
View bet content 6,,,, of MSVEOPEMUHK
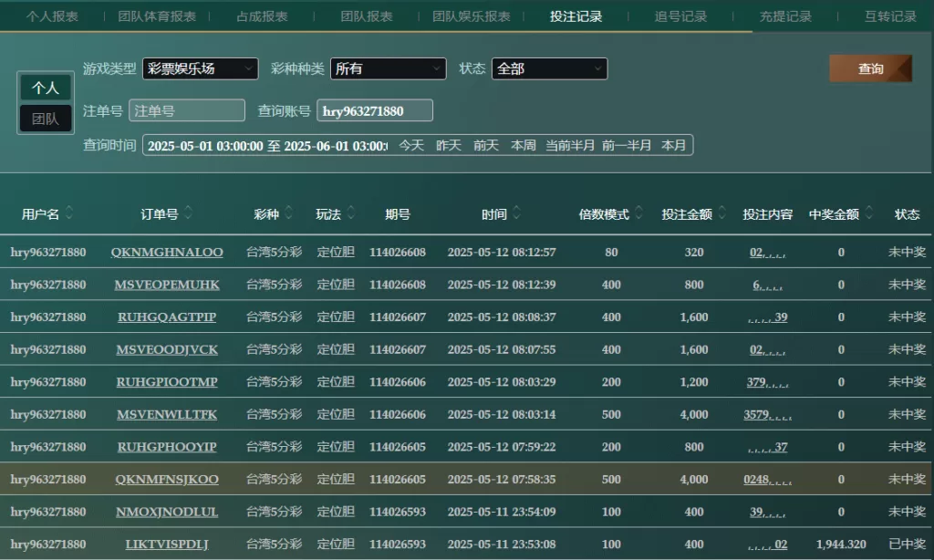[x=767, y=285]
